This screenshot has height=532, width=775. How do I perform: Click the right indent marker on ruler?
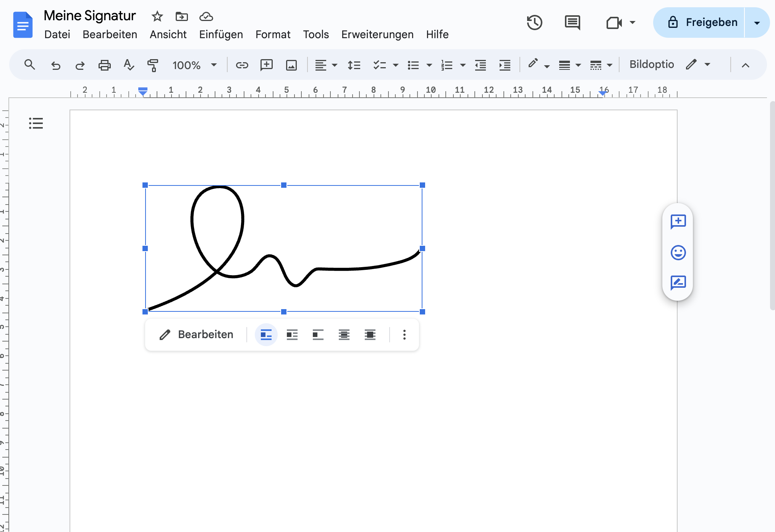point(603,93)
